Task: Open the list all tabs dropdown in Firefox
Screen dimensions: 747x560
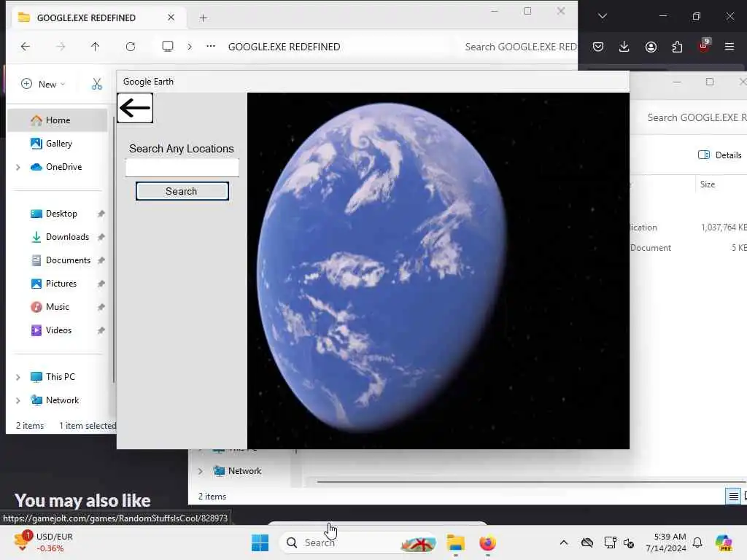Action: click(x=603, y=16)
